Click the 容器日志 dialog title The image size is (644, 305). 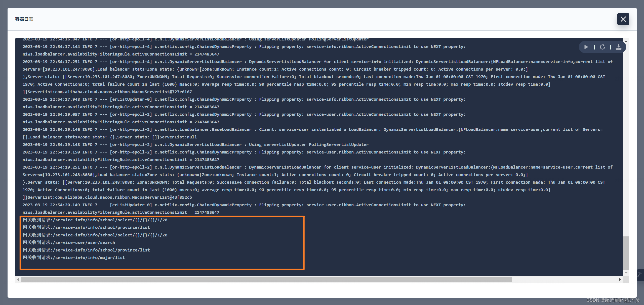click(x=24, y=19)
